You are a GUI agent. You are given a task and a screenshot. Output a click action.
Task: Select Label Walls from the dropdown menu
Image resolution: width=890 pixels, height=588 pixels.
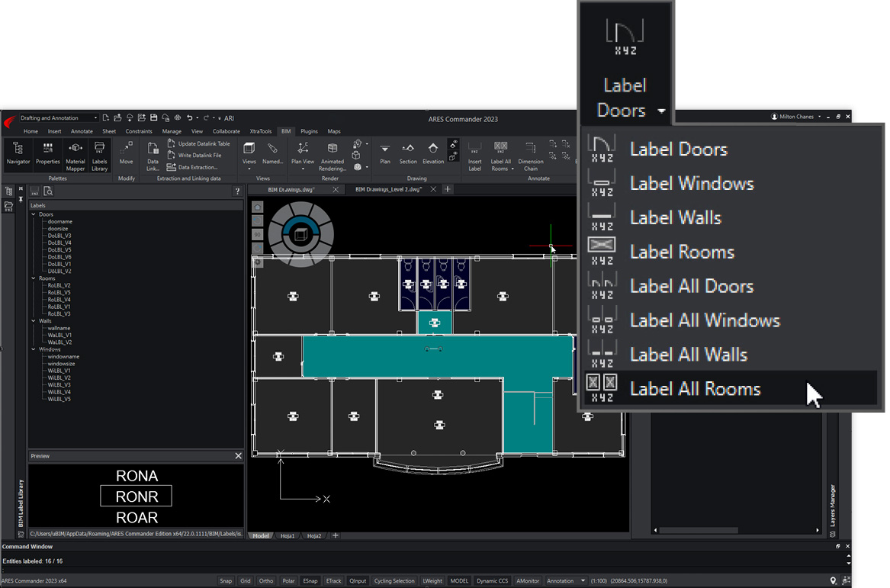731,217
